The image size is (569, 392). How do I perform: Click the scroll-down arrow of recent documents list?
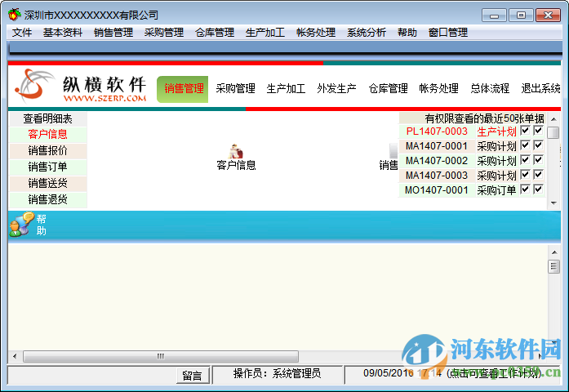click(553, 203)
